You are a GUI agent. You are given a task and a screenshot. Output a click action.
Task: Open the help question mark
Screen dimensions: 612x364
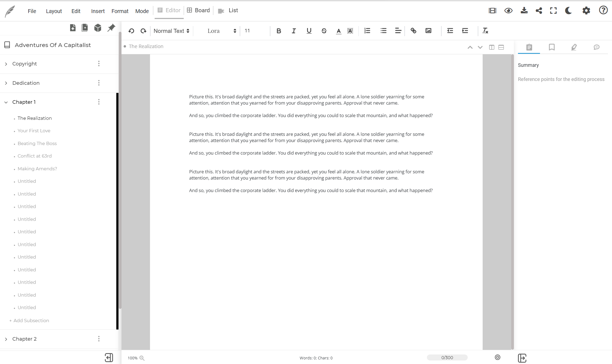(x=603, y=10)
